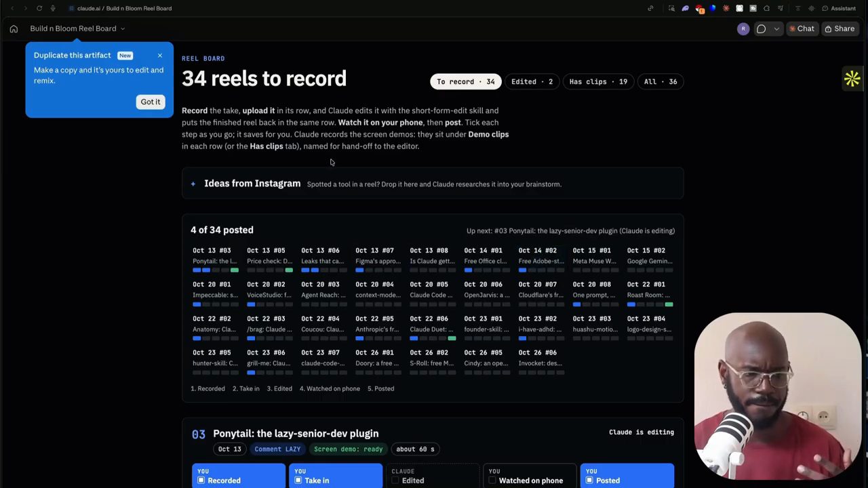
Task: Click the microphone icon beside the address bar
Action: point(53,8)
